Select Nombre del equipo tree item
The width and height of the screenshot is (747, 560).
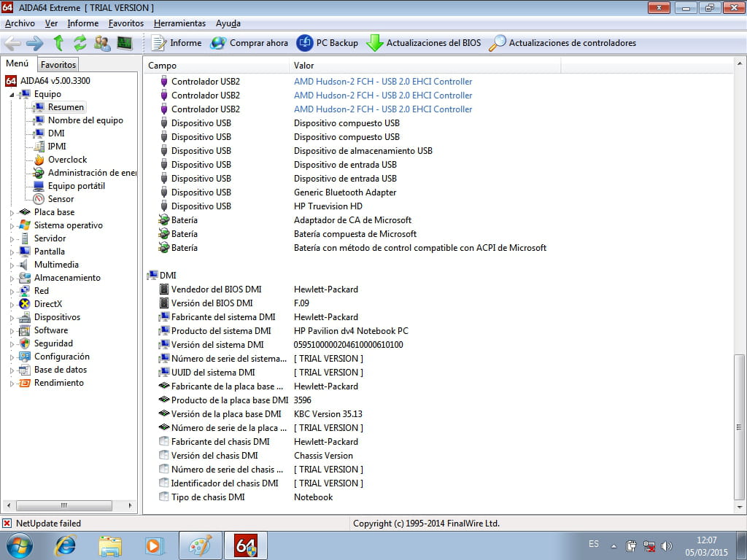(x=85, y=120)
